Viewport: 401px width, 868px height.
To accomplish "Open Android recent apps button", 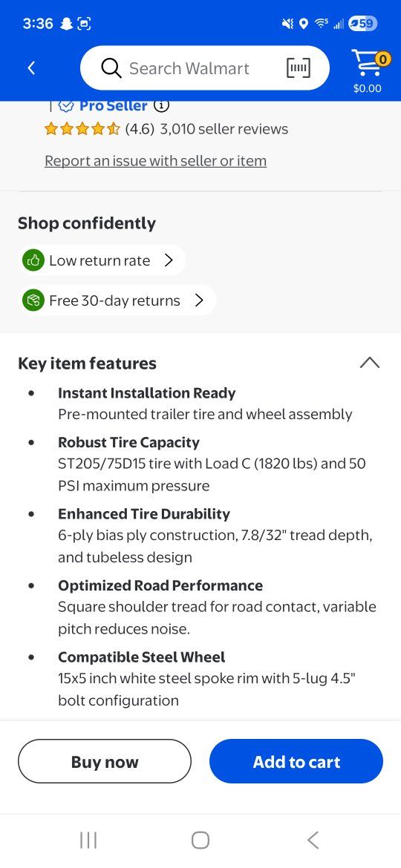I will [x=88, y=840].
